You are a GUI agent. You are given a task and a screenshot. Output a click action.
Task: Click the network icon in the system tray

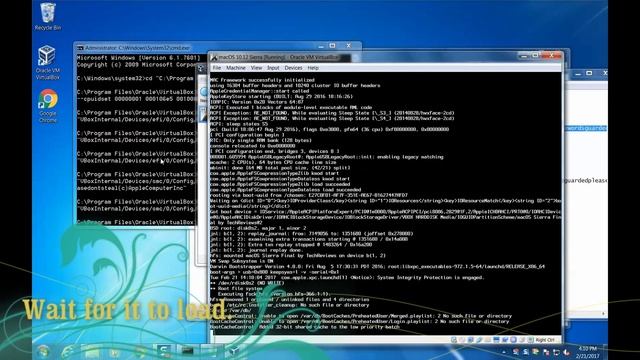click(556, 352)
